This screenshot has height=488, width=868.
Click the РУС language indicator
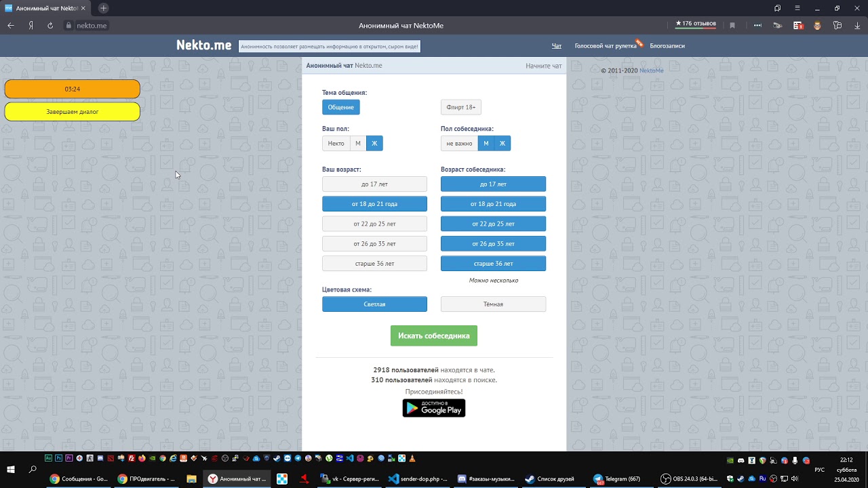click(820, 469)
